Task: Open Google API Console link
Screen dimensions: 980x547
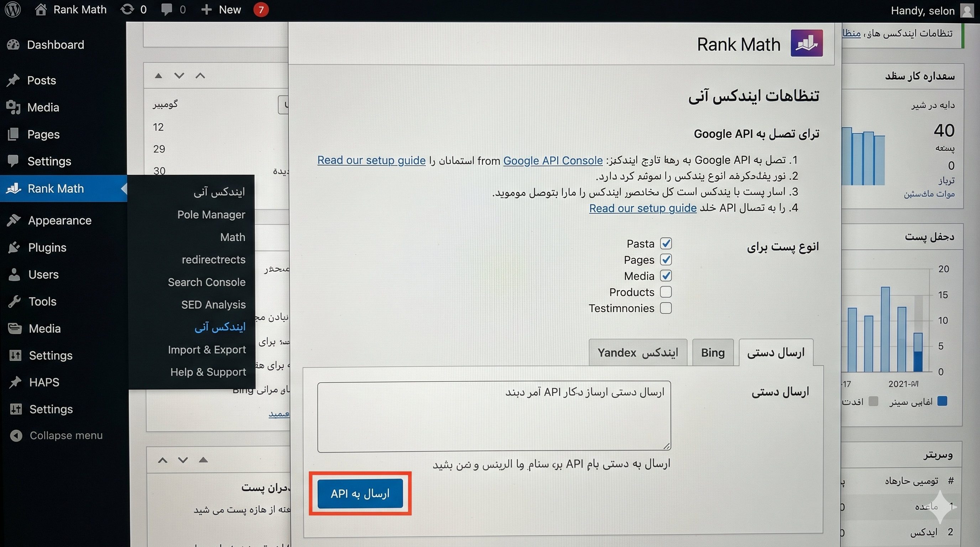Action: click(x=553, y=161)
